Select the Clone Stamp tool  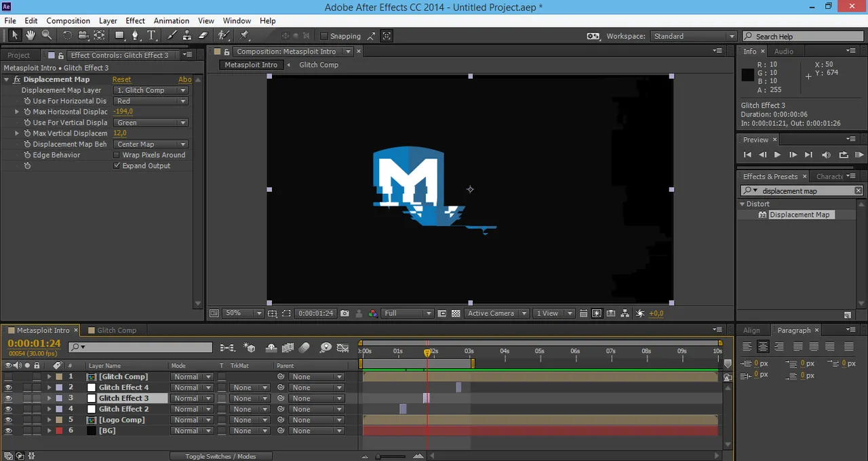188,35
